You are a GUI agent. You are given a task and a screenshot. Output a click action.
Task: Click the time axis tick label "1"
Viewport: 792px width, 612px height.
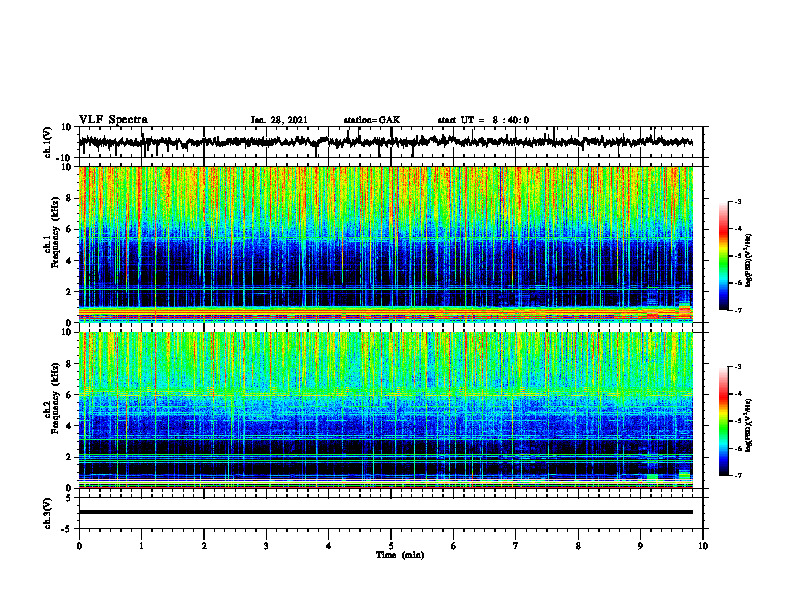tap(141, 546)
